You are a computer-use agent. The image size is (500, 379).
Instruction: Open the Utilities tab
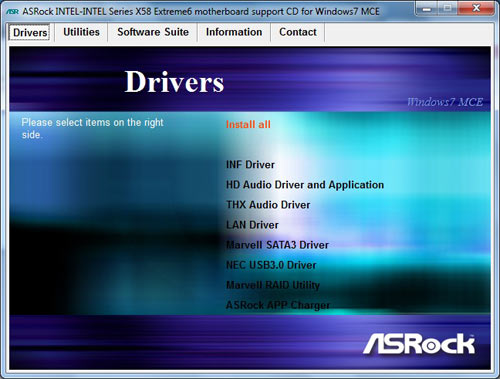[x=81, y=32]
